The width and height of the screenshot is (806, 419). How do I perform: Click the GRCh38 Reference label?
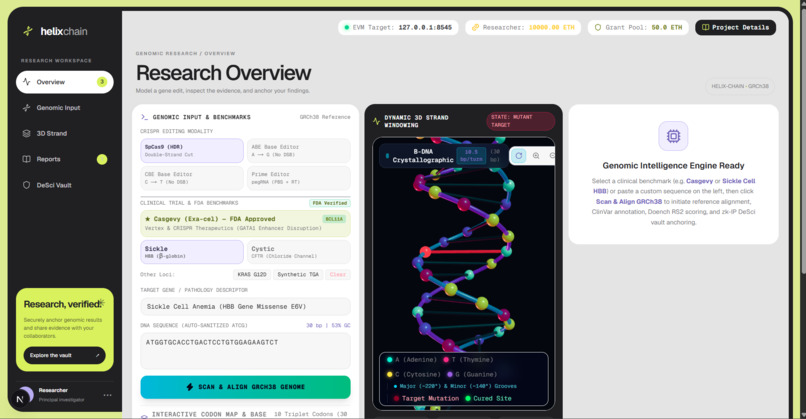(325, 117)
